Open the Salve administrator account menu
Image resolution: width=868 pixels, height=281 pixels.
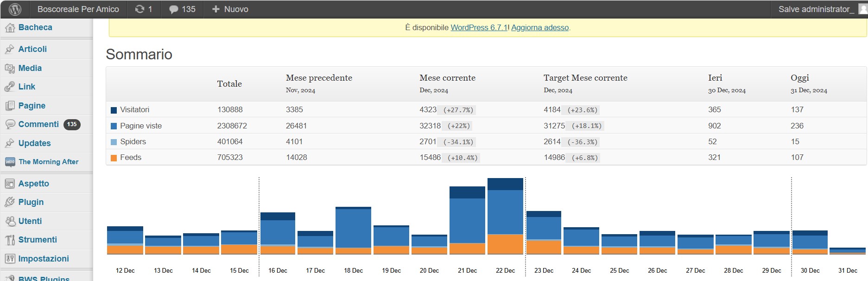[816, 9]
